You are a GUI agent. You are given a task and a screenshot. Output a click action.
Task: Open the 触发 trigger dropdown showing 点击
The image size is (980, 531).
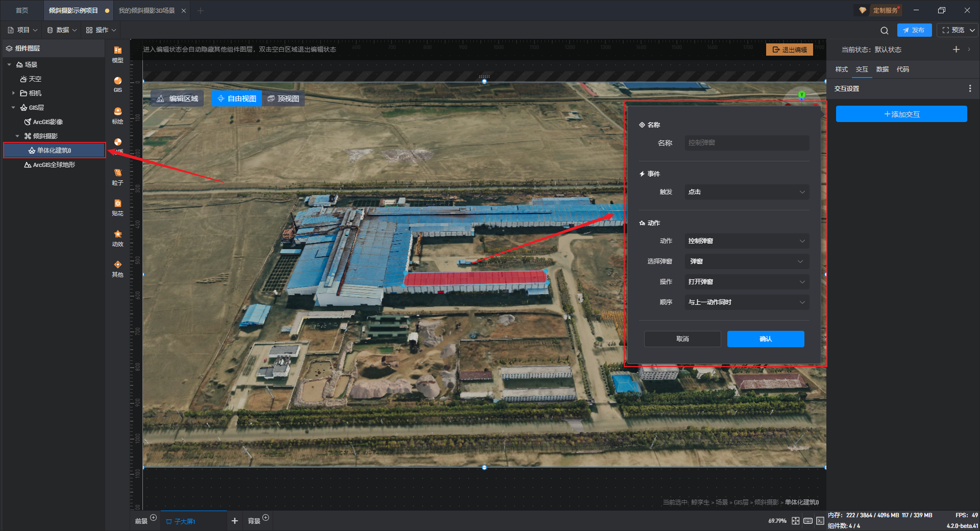(x=746, y=192)
